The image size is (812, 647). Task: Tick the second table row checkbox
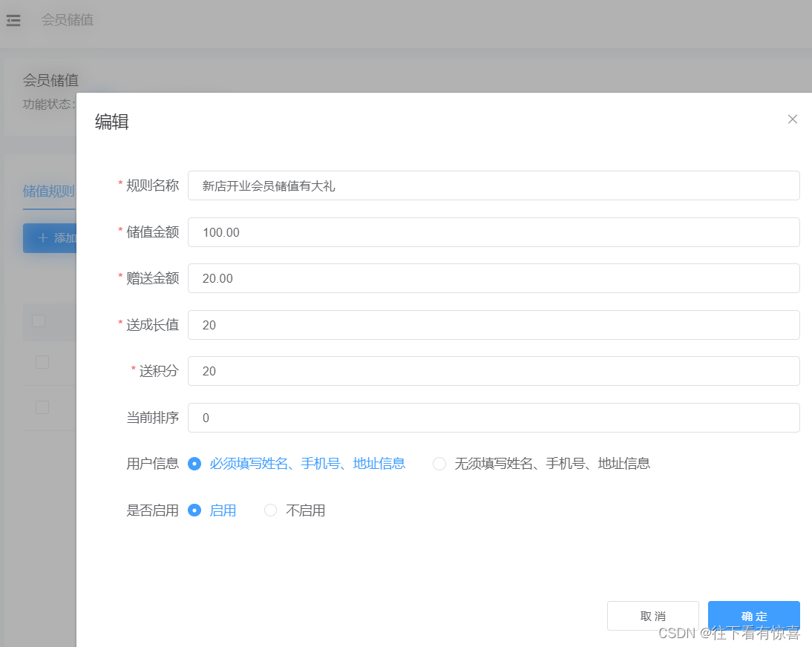(42, 407)
